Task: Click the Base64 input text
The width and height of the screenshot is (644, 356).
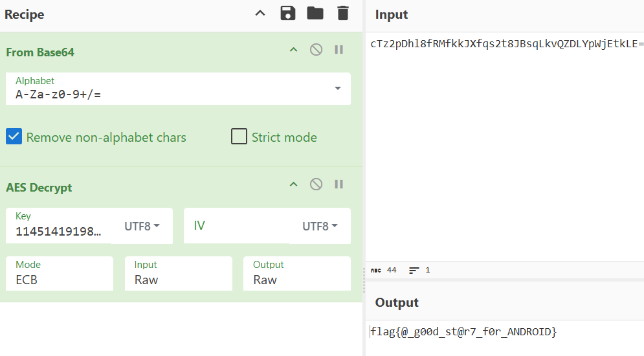Action: point(507,44)
